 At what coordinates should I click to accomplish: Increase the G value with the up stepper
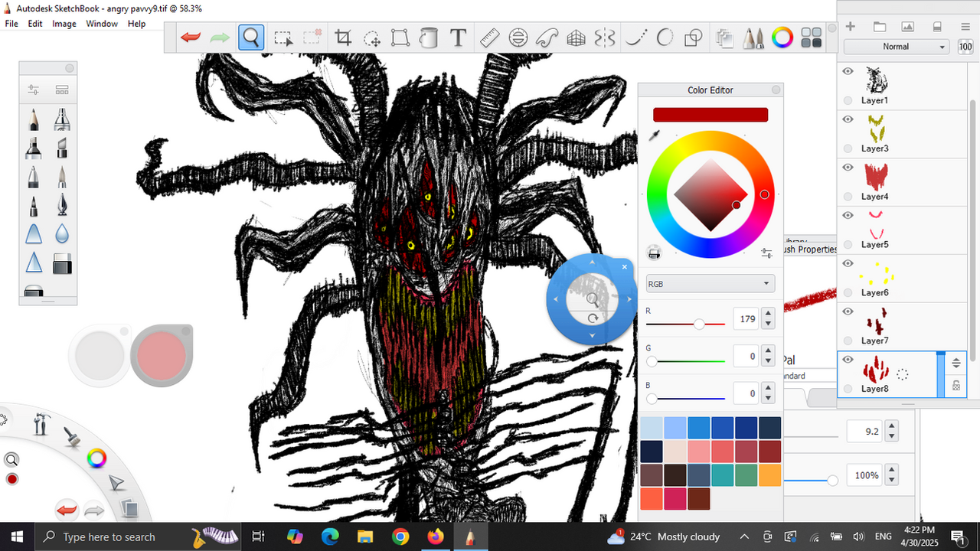[768, 351]
